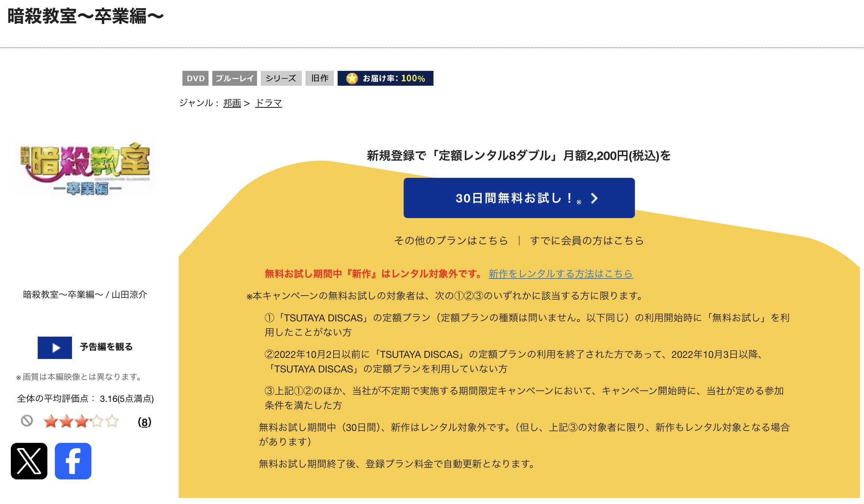Click condition ③ 上記①②のほか text
864x504 pixels.
524,398
